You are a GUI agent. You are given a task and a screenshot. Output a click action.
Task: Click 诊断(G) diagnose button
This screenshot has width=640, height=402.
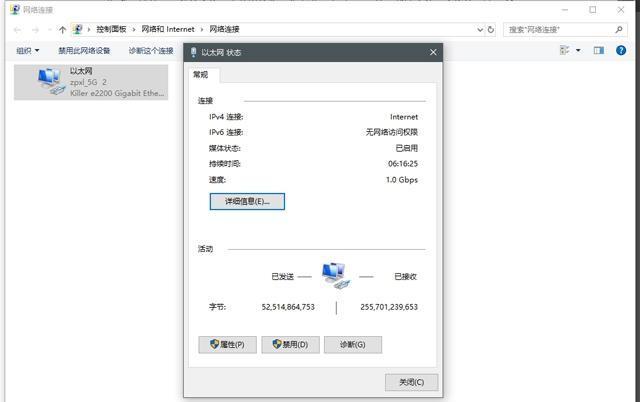coord(353,345)
